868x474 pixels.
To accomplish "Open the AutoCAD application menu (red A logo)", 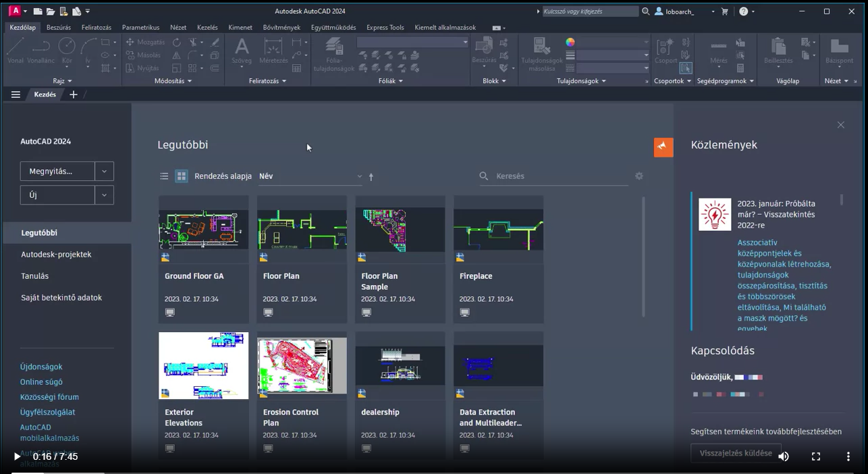I will [x=14, y=11].
